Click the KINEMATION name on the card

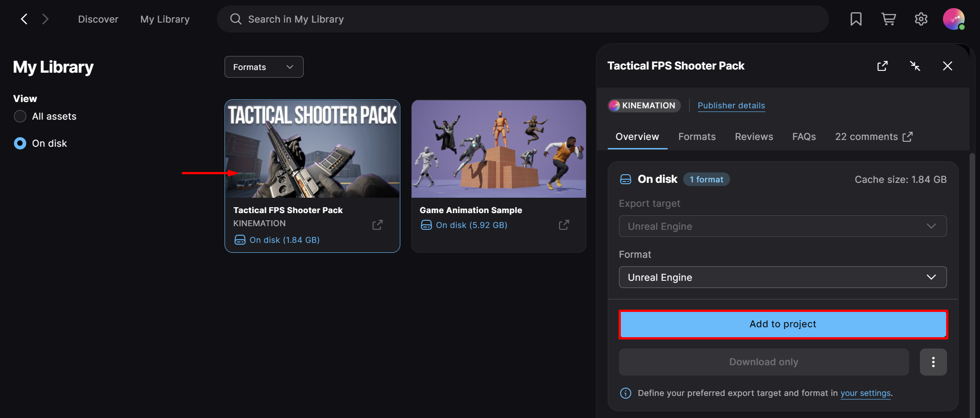tap(259, 223)
